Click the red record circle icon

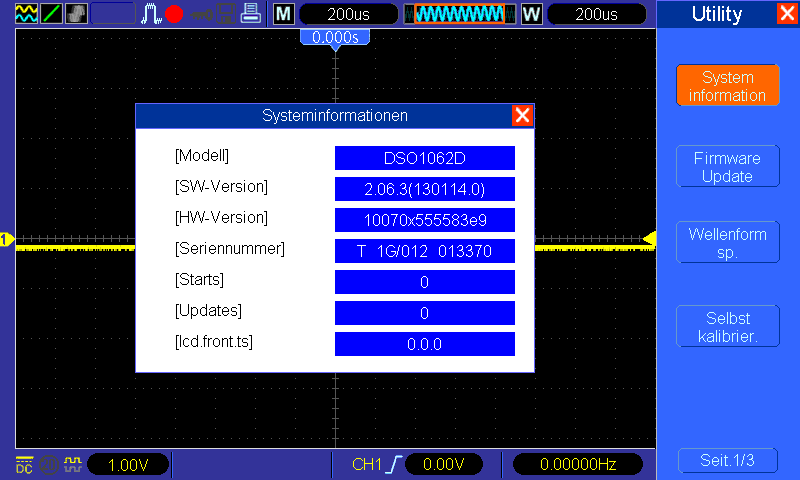[174, 14]
